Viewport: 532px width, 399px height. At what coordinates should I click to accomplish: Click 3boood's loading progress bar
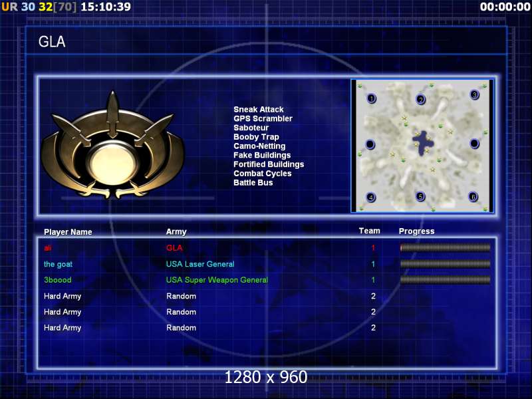point(445,279)
